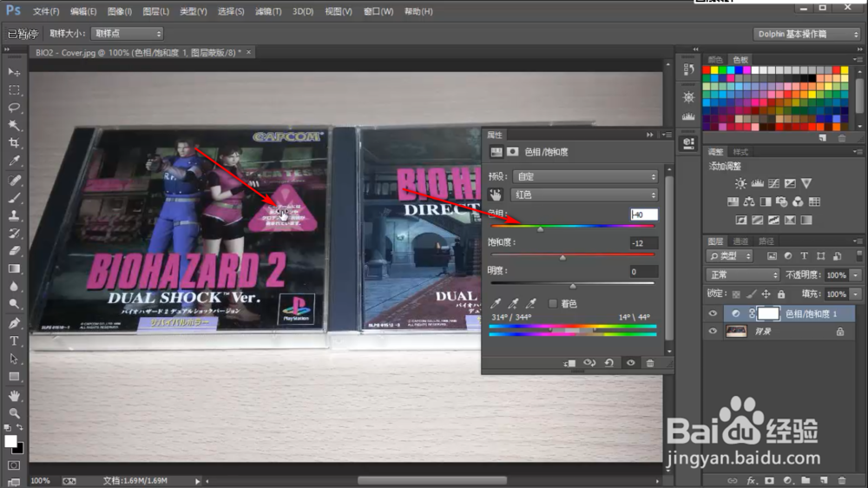Toggle pixel layer filter in Layers panel

point(772,256)
